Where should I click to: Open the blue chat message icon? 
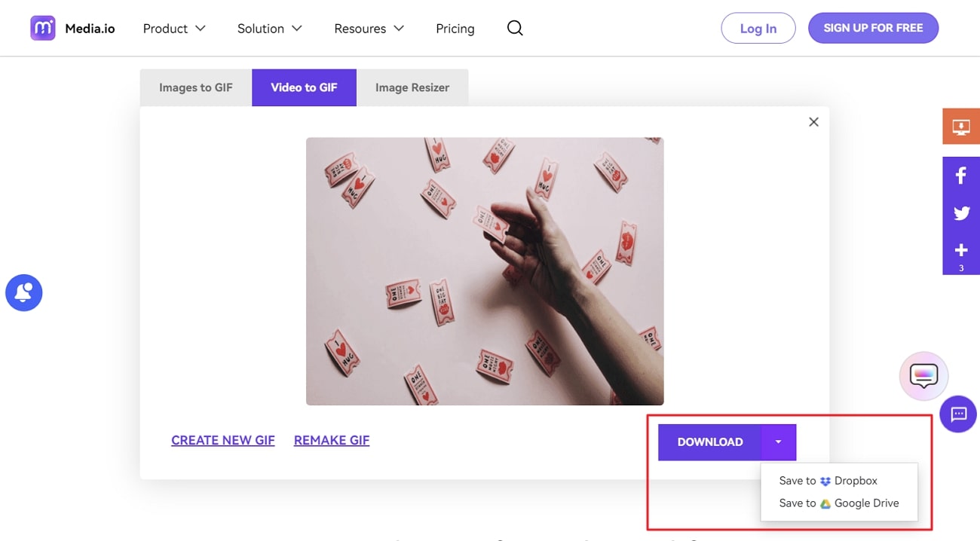[x=958, y=414]
